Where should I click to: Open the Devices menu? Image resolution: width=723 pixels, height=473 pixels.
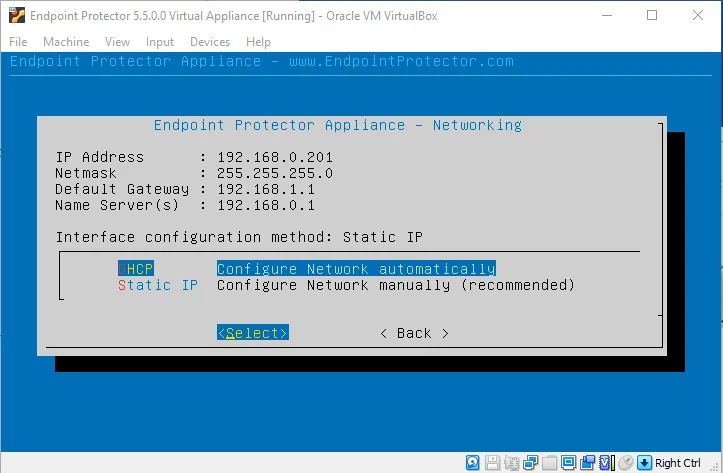click(210, 42)
